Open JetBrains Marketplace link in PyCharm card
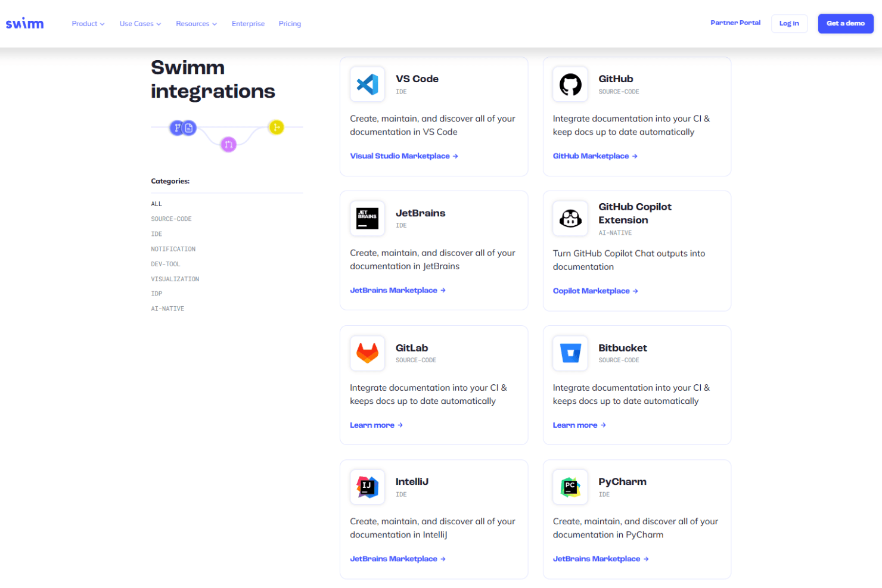Screen dimensions: 882x588 click(x=601, y=559)
